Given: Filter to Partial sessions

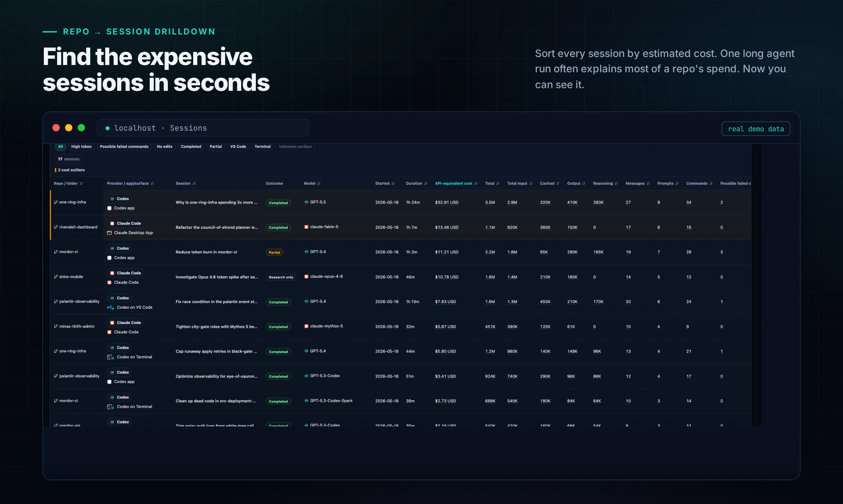Looking at the screenshot, I should click(x=215, y=146).
